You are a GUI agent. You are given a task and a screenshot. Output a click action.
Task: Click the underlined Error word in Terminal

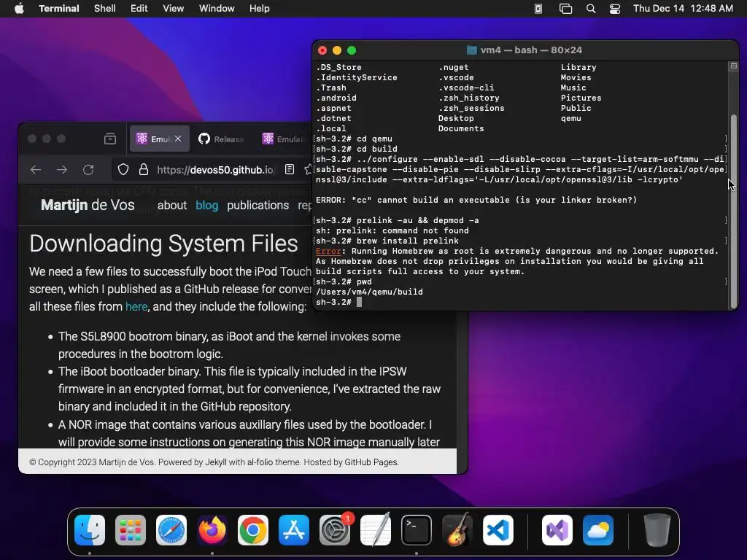pos(328,251)
